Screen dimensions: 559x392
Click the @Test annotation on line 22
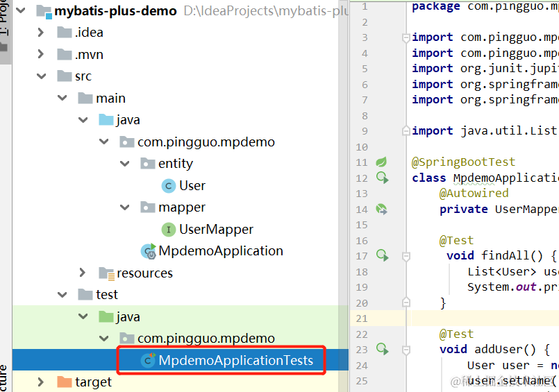click(456, 334)
